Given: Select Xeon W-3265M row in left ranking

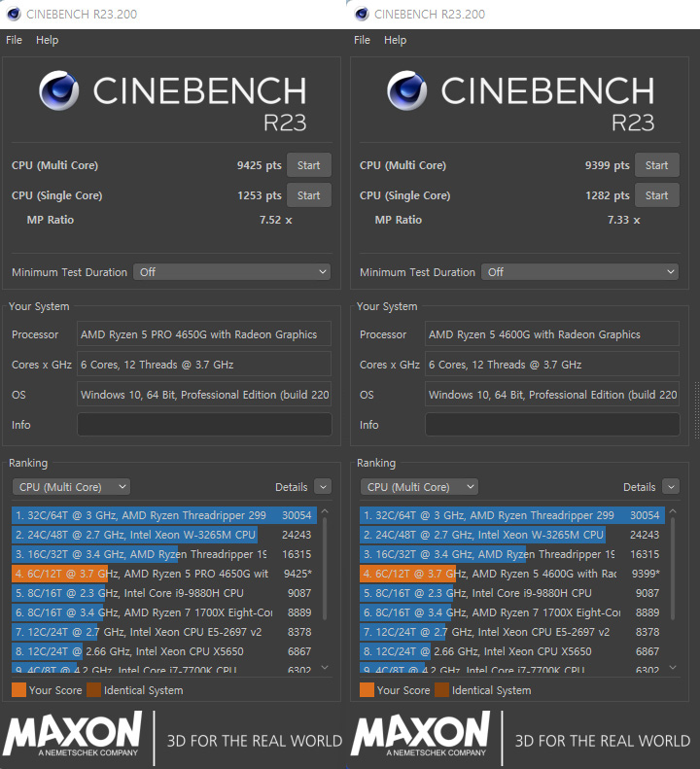Looking at the screenshot, I should point(164,535).
